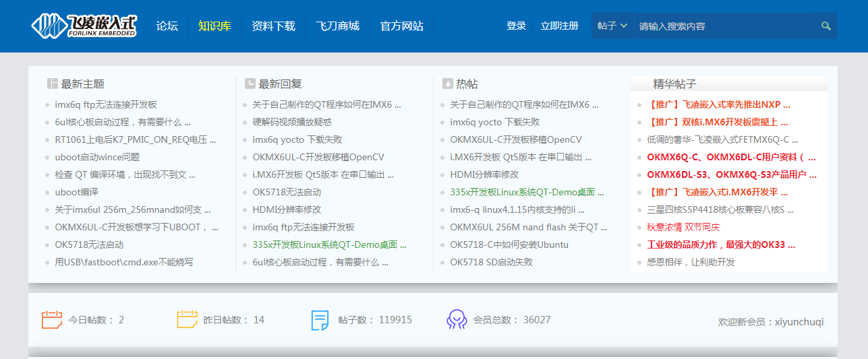868x359 pixels.
Task: Click the 会员总数 member icon
Action: click(x=457, y=319)
